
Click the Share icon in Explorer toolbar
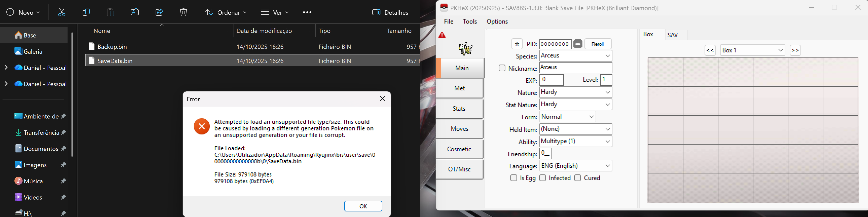[x=159, y=12]
